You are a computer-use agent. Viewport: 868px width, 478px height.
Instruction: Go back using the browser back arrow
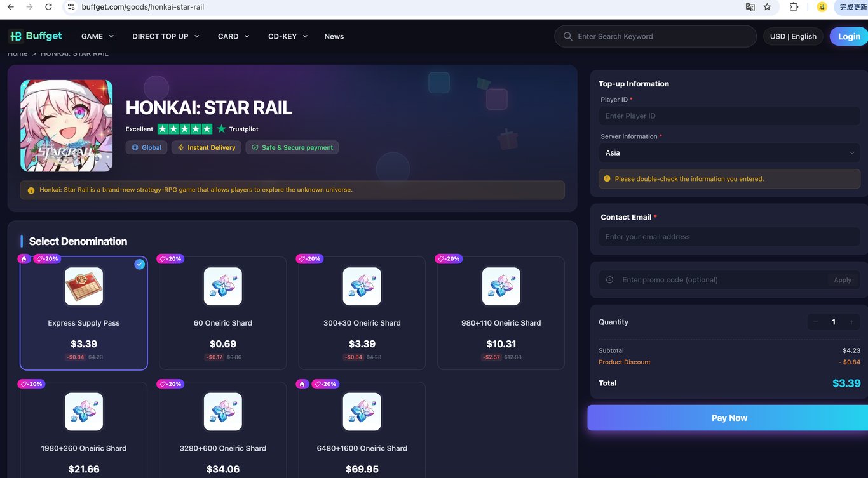coord(10,7)
